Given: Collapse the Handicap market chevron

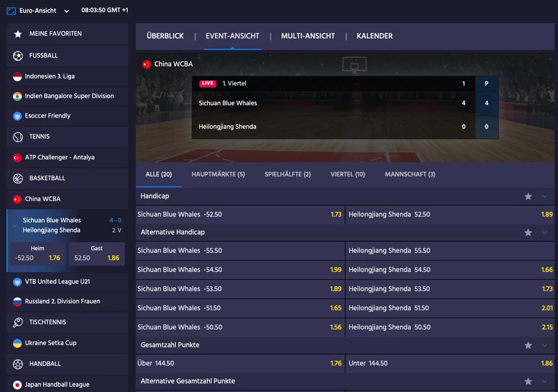Looking at the screenshot, I should 545,196.
